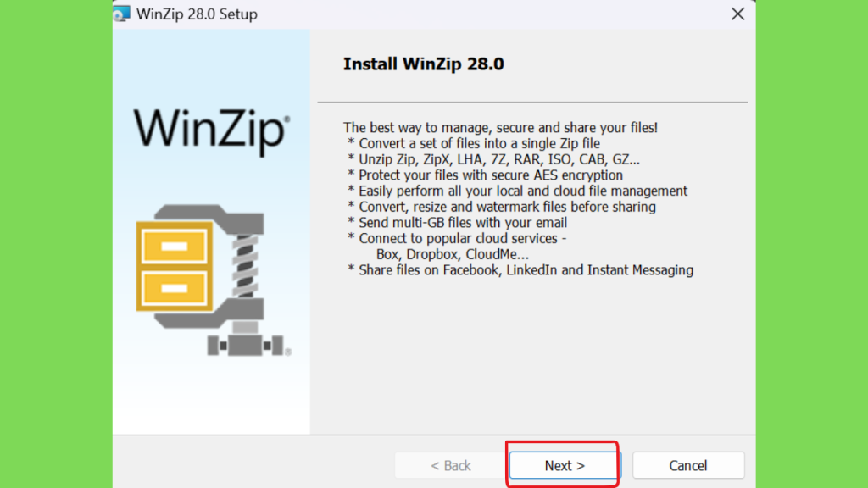Click the WinZip wordmark logo

(211, 131)
